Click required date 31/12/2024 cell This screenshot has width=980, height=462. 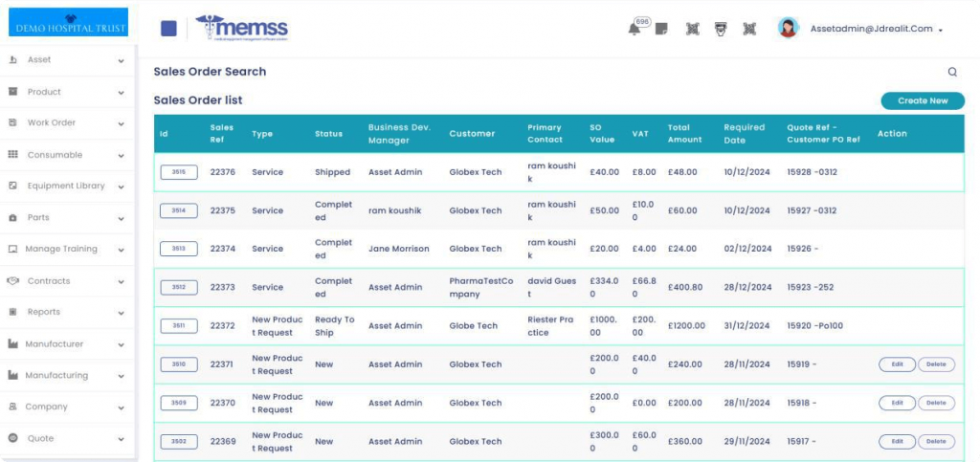click(746, 326)
